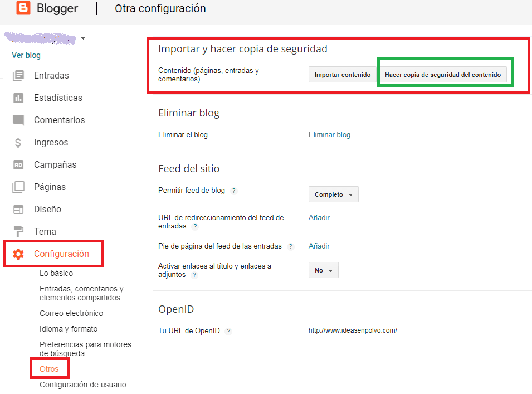The image size is (532, 394).
Task: Click Hacer copia de seguridad del contenido
Action: click(443, 75)
